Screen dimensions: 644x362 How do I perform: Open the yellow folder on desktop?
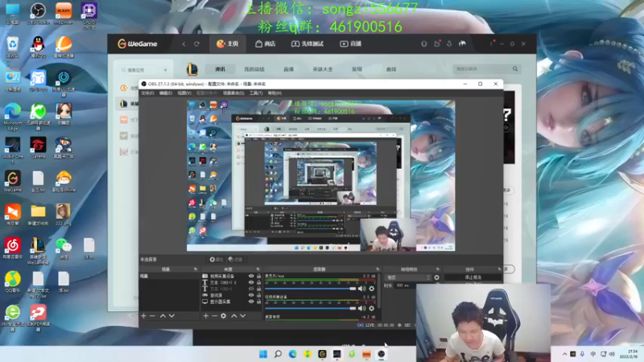coord(38,214)
